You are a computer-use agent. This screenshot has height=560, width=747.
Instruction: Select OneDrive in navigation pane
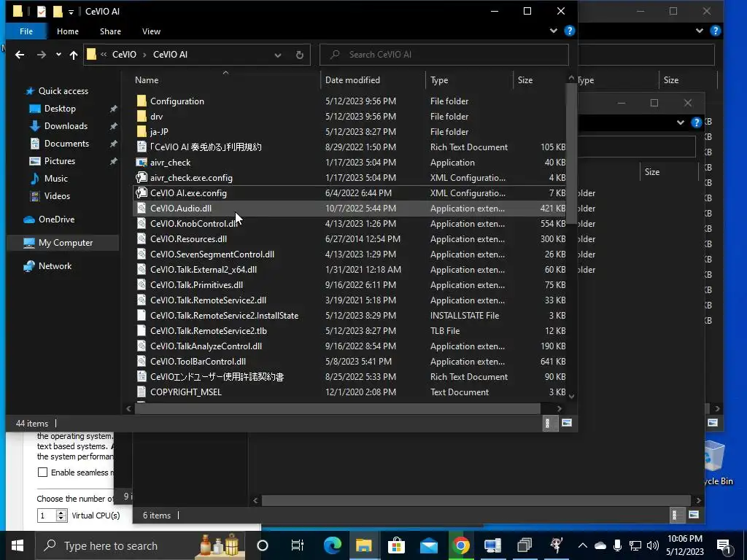pos(56,219)
